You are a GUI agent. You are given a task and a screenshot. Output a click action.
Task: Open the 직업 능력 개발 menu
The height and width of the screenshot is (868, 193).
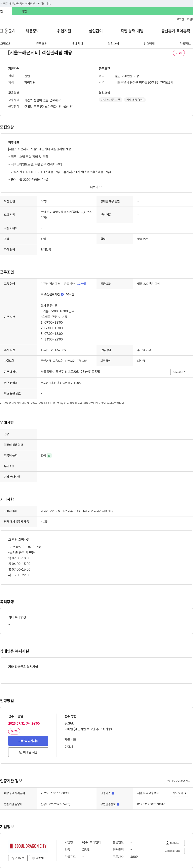(x=132, y=31)
